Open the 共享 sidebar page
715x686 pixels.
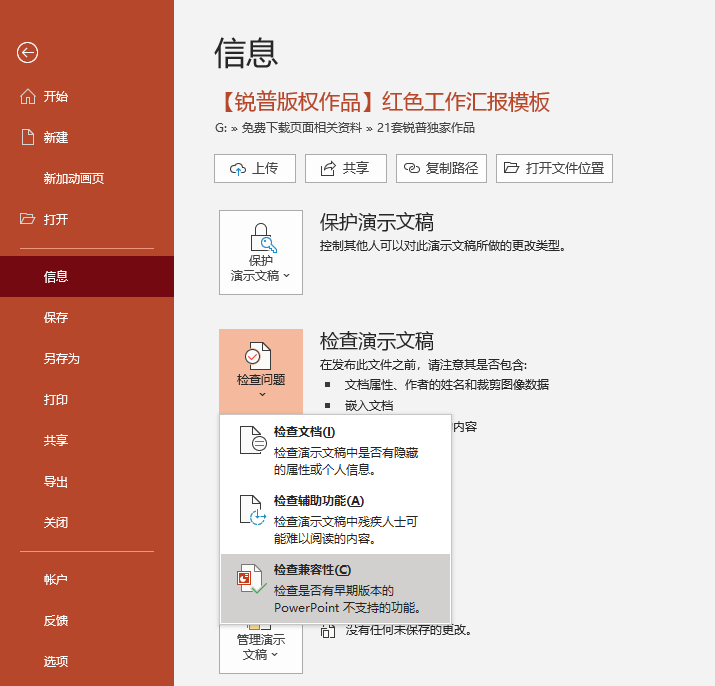[x=87, y=441]
